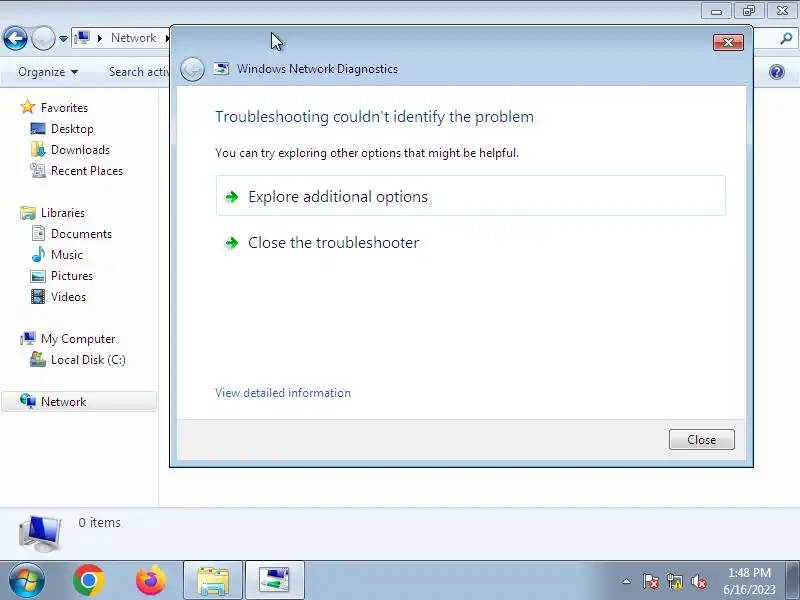Screen dimensions: 800x600
Task: Click the Music note icon
Action: pyautogui.click(x=38, y=254)
